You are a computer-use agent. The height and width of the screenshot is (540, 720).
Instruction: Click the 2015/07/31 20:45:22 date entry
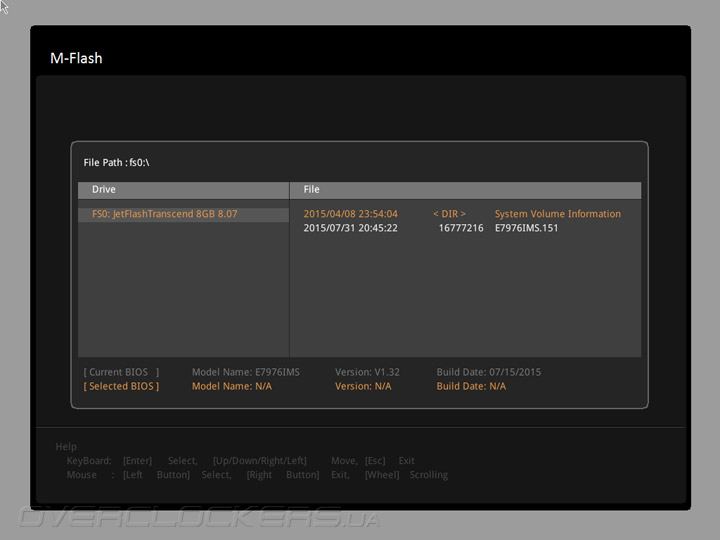[x=350, y=228]
